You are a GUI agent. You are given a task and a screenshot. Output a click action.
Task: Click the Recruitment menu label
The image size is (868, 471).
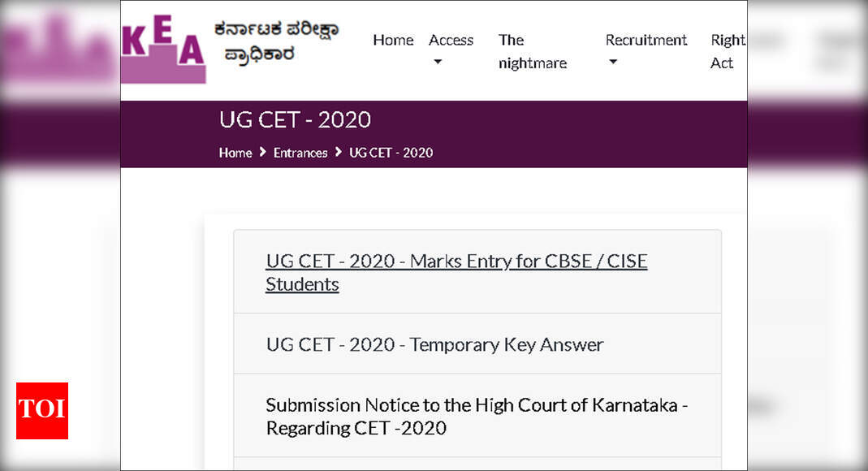point(646,40)
